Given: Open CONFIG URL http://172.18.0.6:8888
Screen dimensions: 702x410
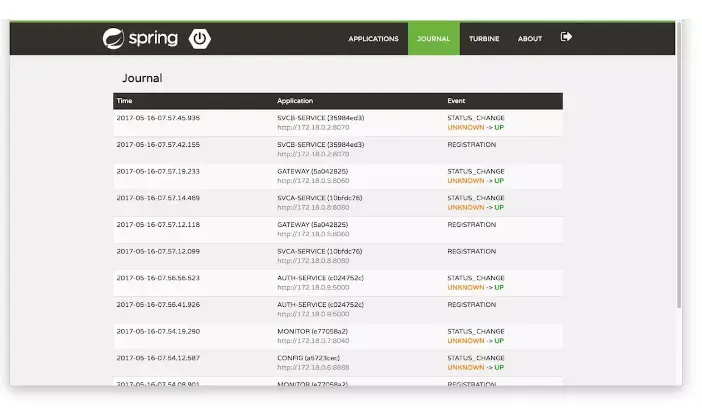Looking at the screenshot, I should [313, 367].
